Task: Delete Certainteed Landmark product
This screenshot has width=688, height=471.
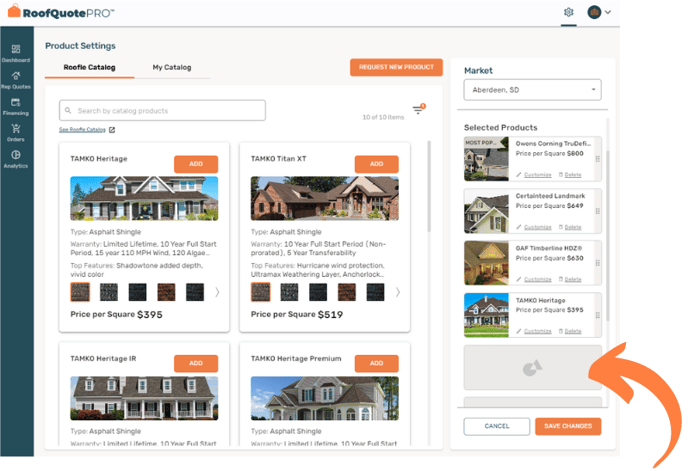Action: [x=570, y=227]
